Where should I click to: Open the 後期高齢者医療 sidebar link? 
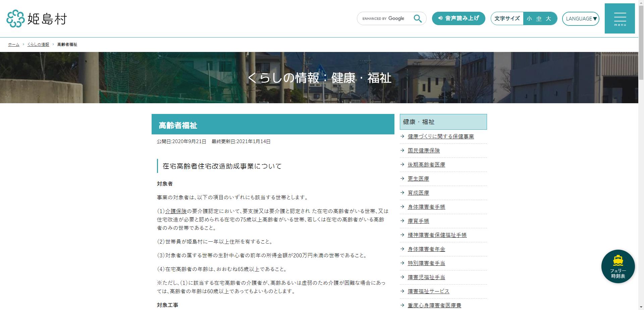[426, 165]
